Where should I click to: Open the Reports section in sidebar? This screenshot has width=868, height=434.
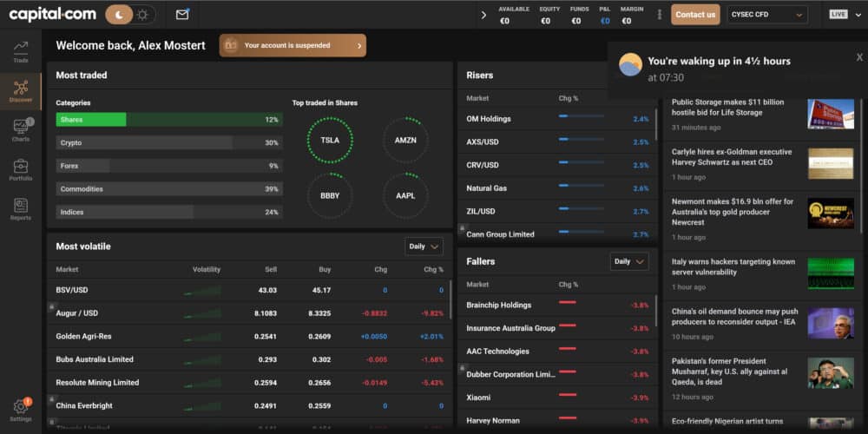click(21, 210)
